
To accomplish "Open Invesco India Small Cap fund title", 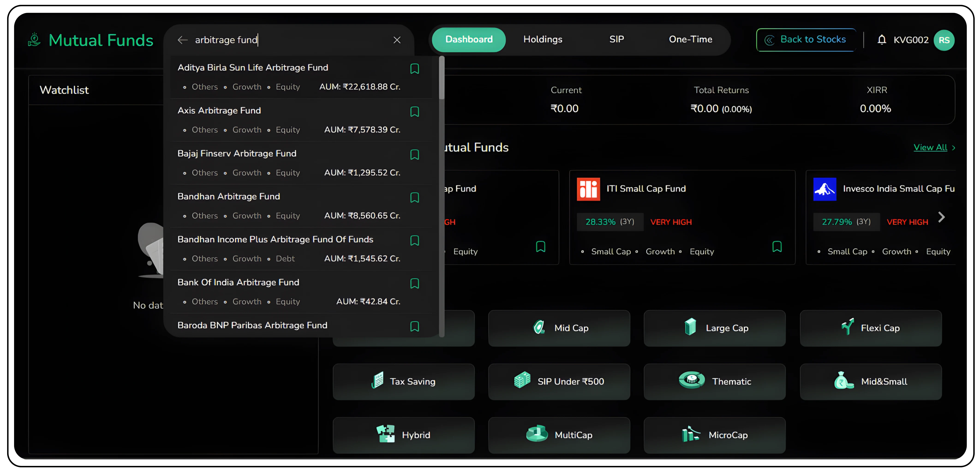I will (x=899, y=189).
